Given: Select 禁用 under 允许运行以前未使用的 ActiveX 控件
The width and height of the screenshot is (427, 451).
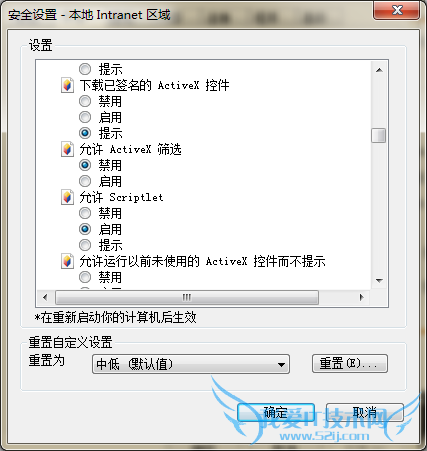Looking at the screenshot, I should (x=85, y=277).
